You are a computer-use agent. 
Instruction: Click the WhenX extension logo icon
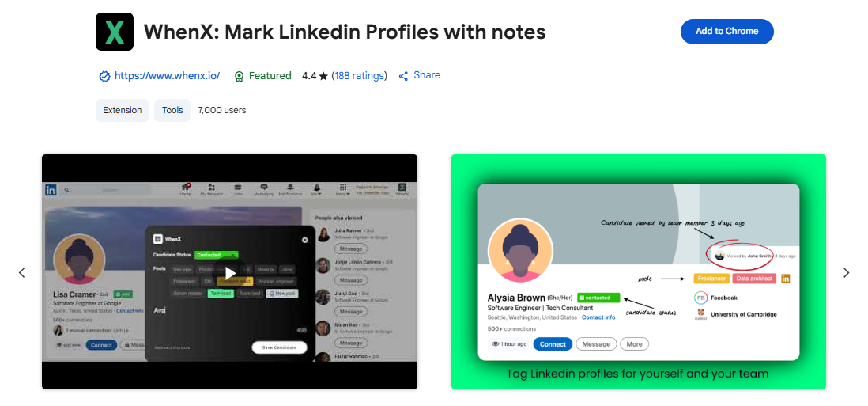click(115, 32)
